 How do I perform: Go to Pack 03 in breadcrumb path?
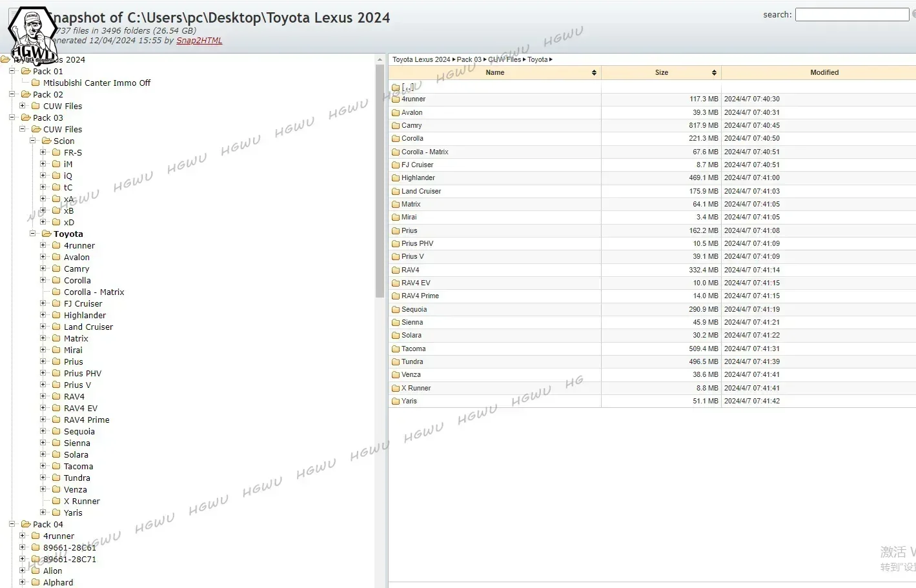point(469,59)
